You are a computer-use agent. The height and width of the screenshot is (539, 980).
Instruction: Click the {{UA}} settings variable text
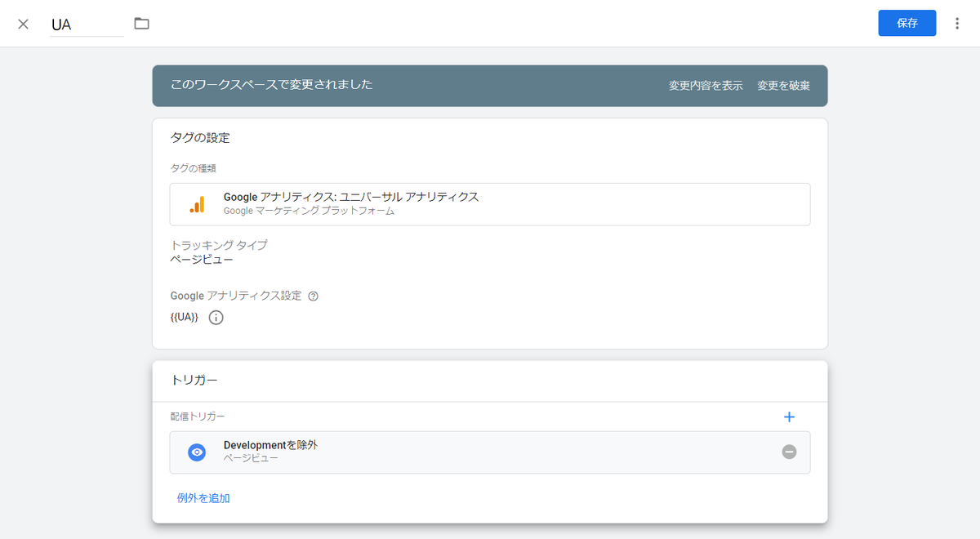184,317
